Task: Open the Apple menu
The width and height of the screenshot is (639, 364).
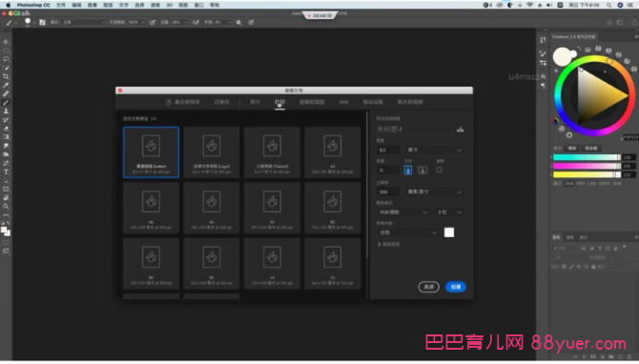Action: tap(8, 5)
